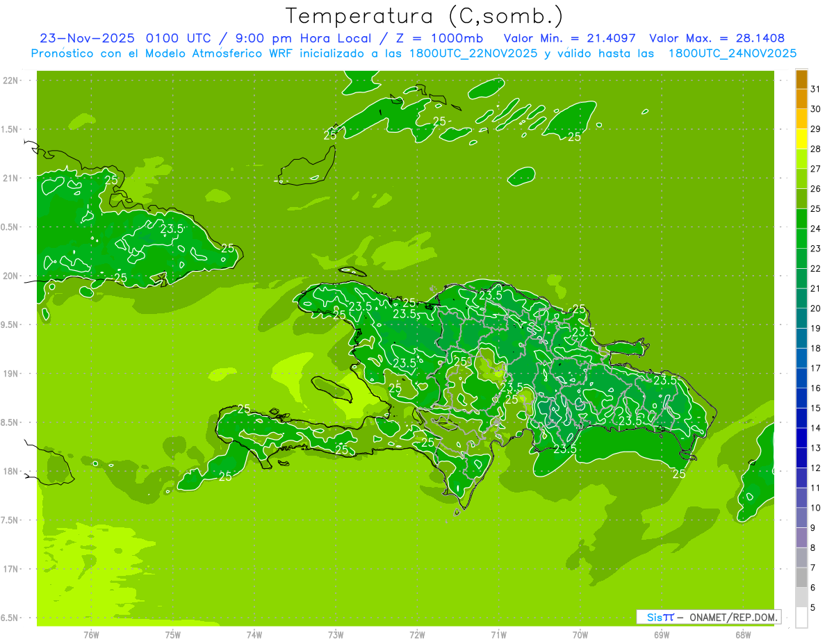Click the color scale label 24

click(817, 229)
